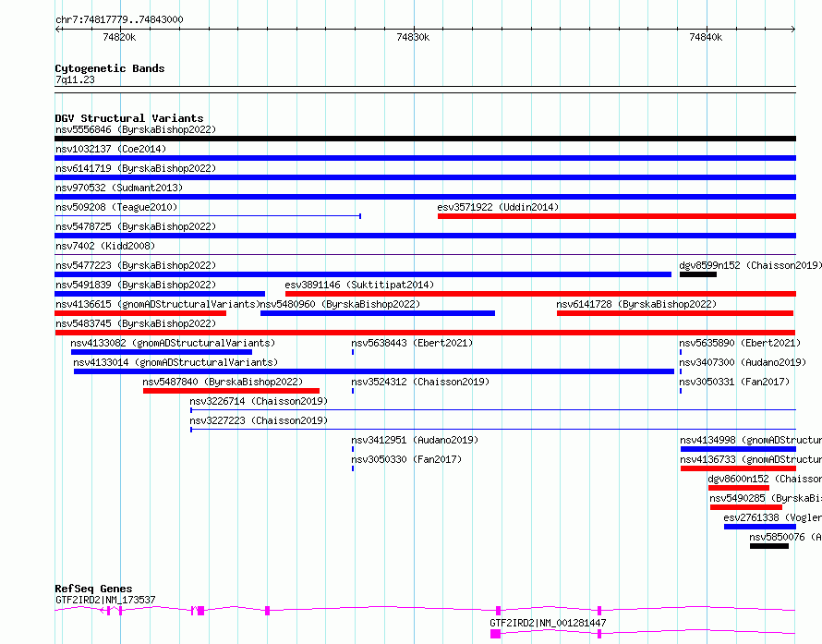Click the 74820k ruler mark
This screenshot has width=822, height=644.
pyautogui.click(x=119, y=37)
